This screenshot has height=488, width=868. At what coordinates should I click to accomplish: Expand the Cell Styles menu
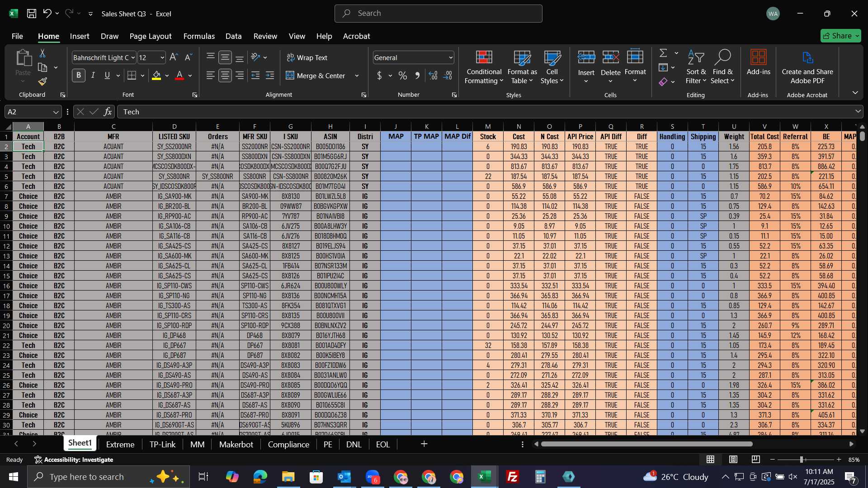coord(552,67)
